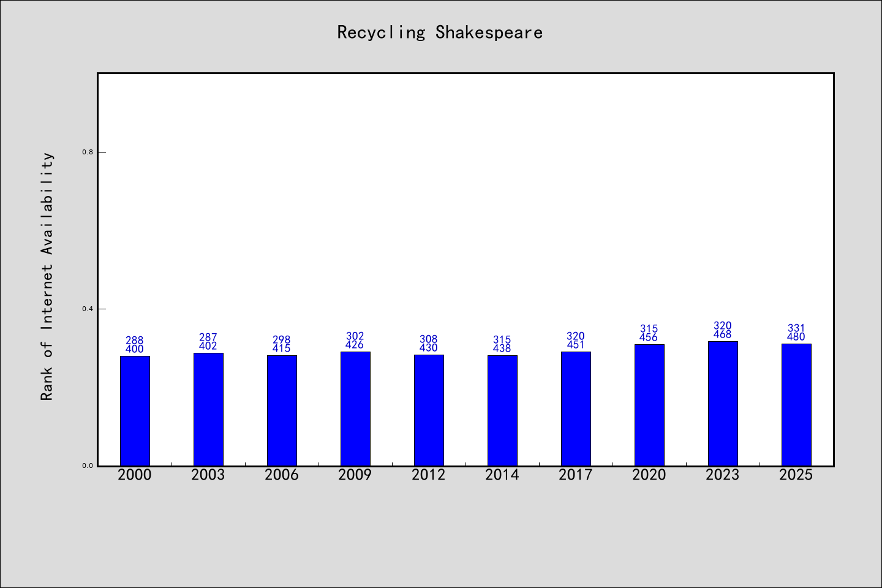Click data label 468 above the 2023 bar
882x588 pixels.
tap(723, 334)
